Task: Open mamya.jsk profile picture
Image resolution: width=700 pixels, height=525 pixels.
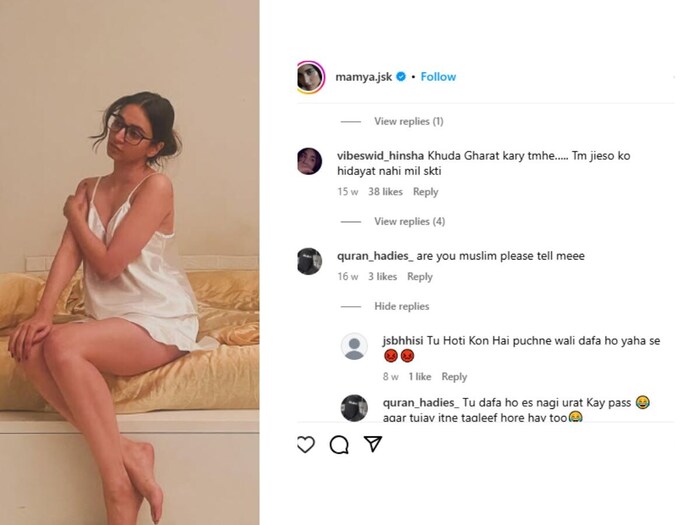Action: [310, 77]
